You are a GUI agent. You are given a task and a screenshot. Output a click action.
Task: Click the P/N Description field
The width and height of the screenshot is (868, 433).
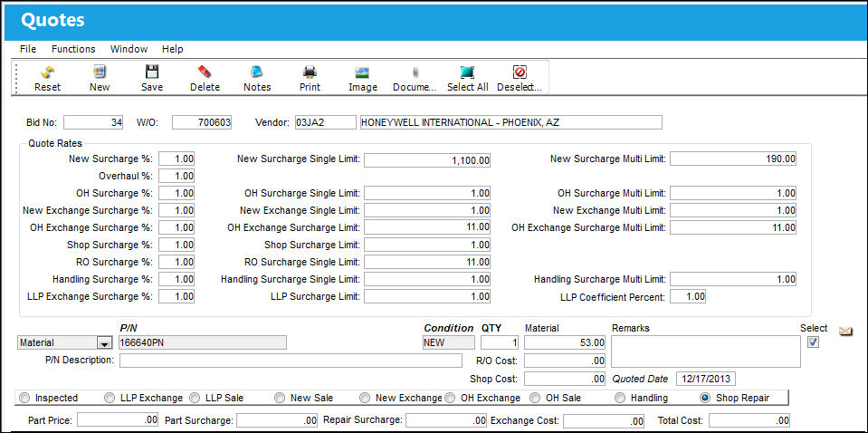click(x=291, y=361)
